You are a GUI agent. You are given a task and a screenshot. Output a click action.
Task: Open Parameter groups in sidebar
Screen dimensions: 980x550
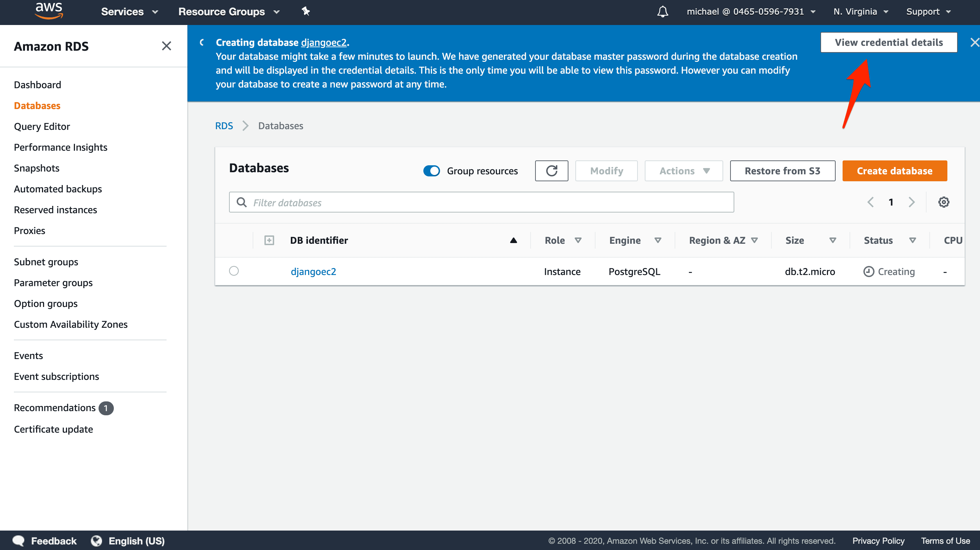[53, 283]
